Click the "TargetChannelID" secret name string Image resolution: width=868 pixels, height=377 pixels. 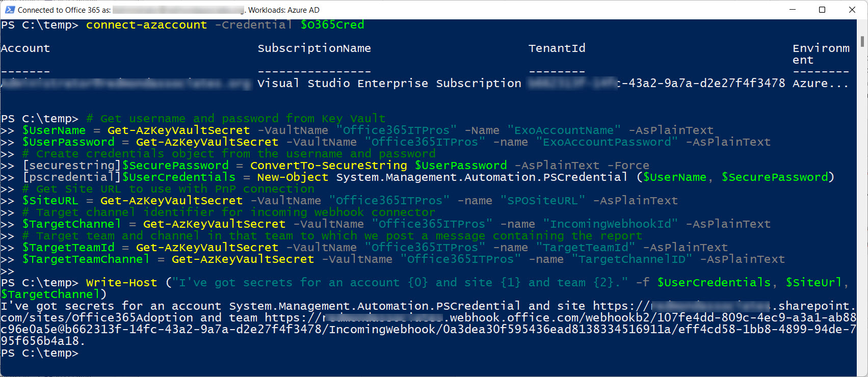click(632, 259)
